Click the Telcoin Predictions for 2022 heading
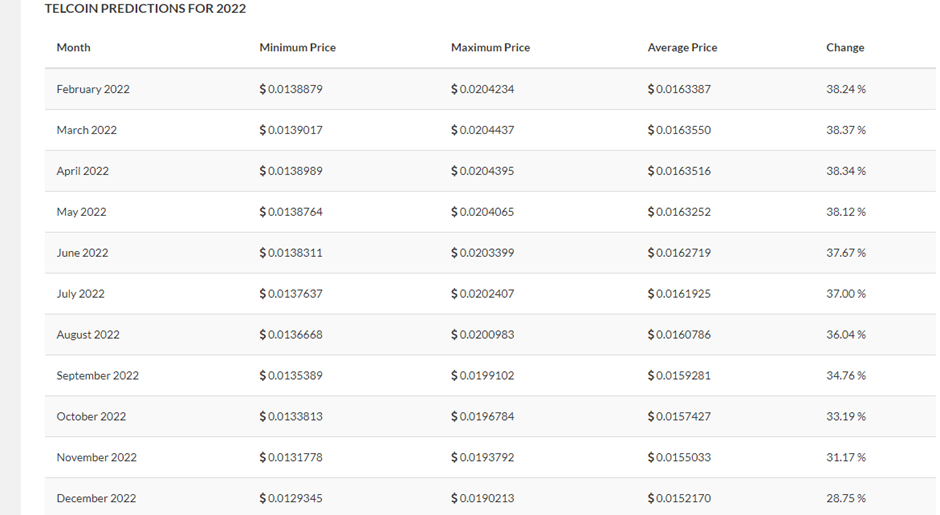This screenshot has height=515, width=940. pos(145,8)
